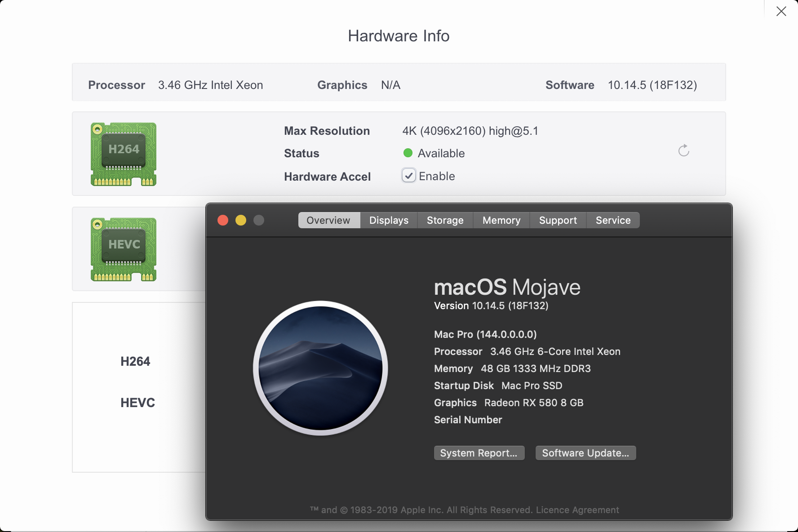Screen dimensions: 798x532
Task: Select the HEVC row in lower panel
Action: (138, 402)
